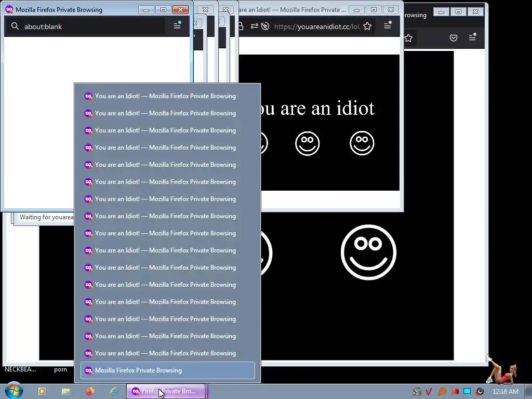Image resolution: width=532 pixels, height=399 pixels.
Task: Open the site permissions icon beside the youareanidiot.cc URL
Action: coord(255,26)
